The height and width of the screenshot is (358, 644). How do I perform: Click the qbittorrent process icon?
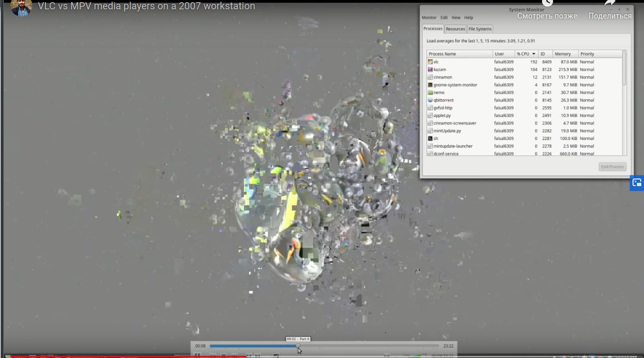(430, 100)
